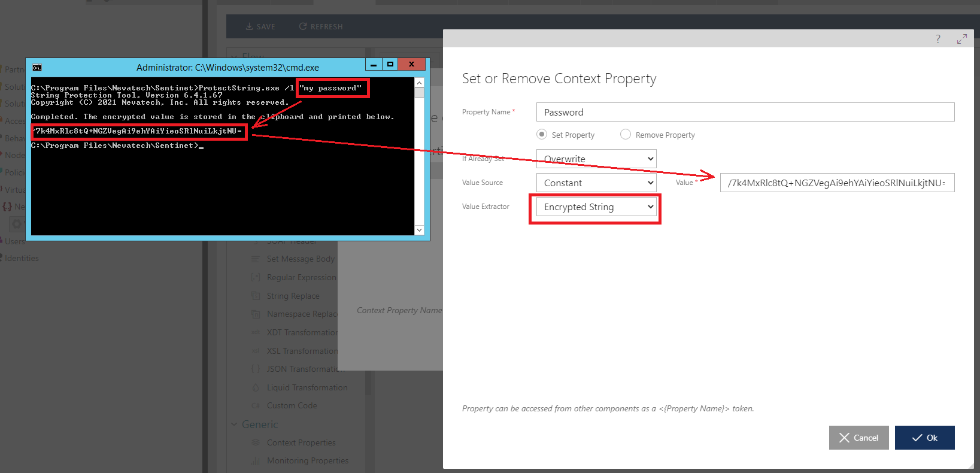Click the cmd window scrollbar down arrow

(419, 230)
